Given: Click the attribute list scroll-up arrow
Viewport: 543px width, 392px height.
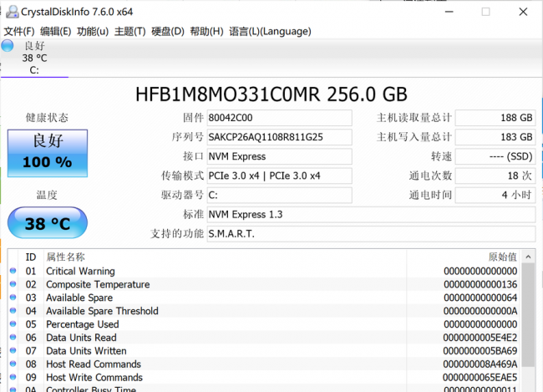Looking at the screenshot, I should coord(528,257).
